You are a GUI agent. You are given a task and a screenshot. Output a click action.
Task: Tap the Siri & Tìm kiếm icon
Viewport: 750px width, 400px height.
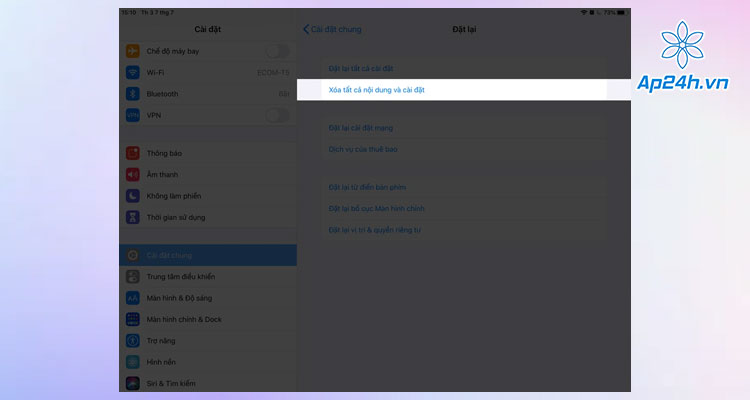(132, 383)
